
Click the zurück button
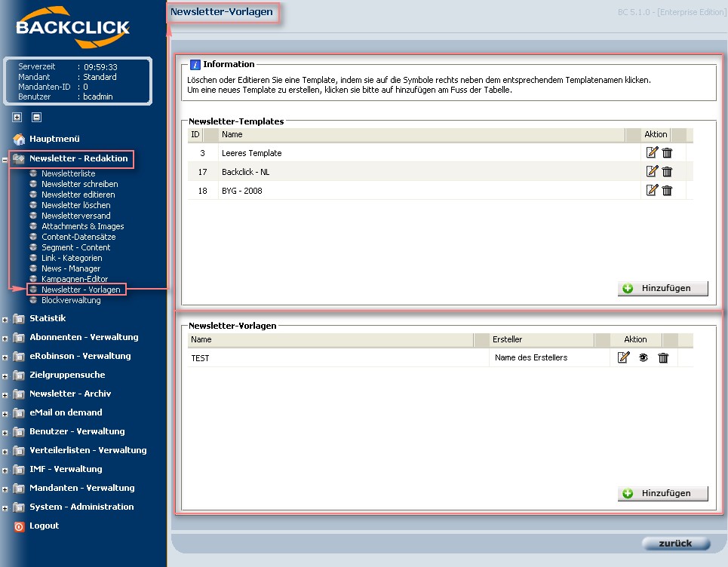pyautogui.click(x=676, y=544)
